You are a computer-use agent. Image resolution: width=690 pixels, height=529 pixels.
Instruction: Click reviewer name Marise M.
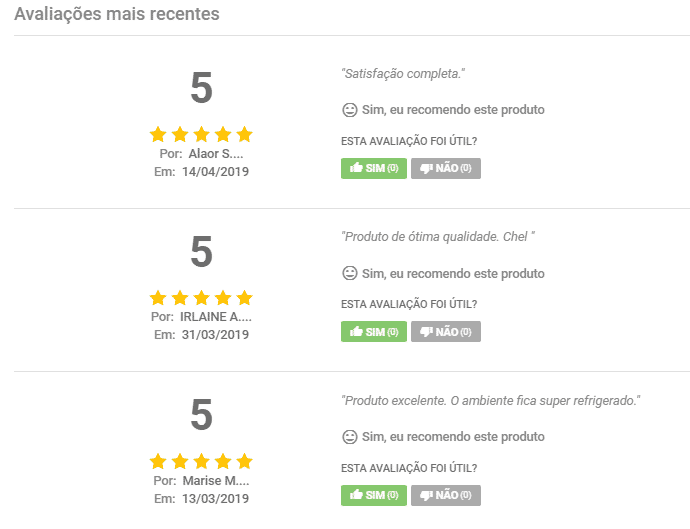215,481
